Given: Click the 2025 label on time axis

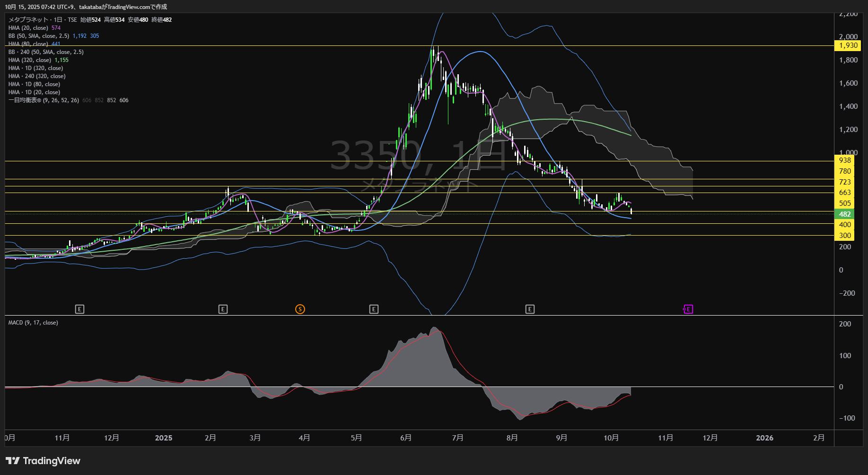Looking at the screenshot, I should click(164, 438).
